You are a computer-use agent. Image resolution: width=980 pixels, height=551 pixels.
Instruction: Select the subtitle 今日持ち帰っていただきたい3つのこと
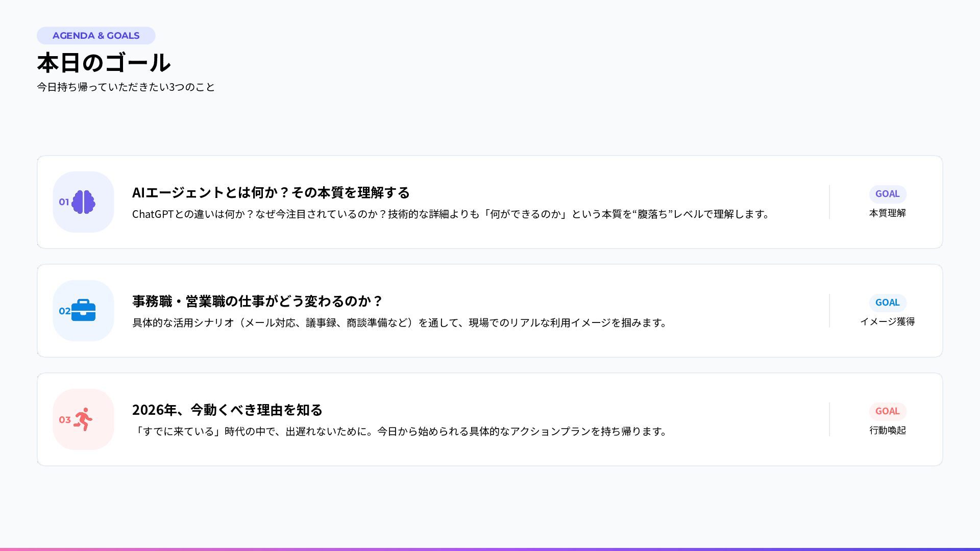click(x=126, y=87)
